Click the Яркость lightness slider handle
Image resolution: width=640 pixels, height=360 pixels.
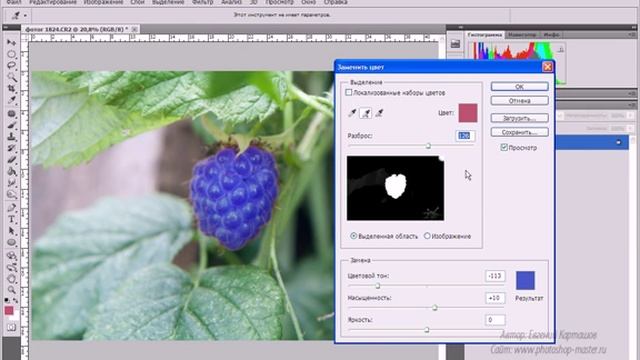pyautogui.click(x=427, y=330)
